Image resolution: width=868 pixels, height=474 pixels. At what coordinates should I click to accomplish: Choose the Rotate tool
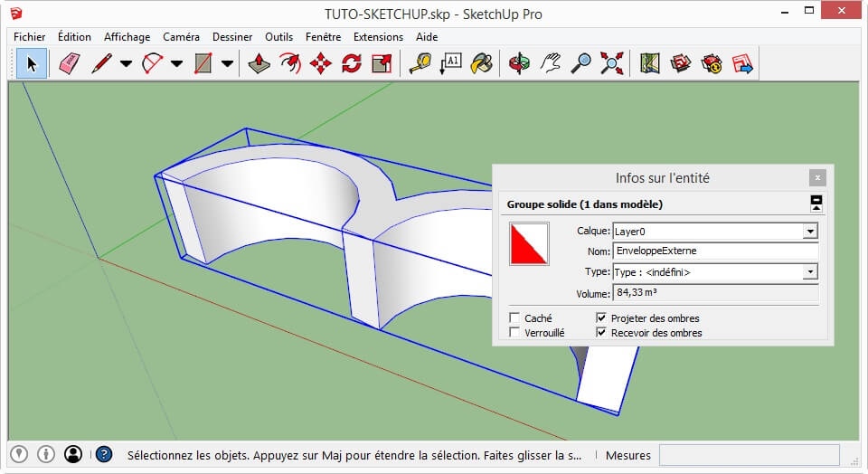(352, 63)
